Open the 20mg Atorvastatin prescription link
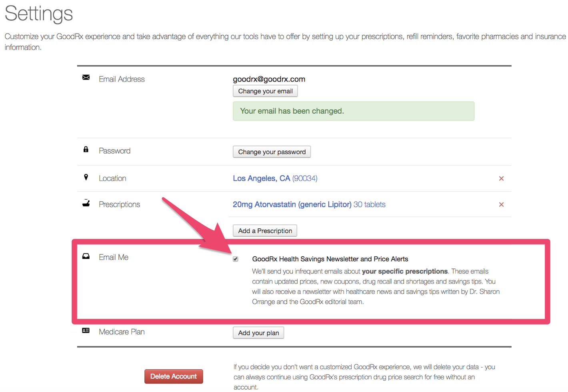This screenshot has height=392, width=568. [x=309, y=204]
